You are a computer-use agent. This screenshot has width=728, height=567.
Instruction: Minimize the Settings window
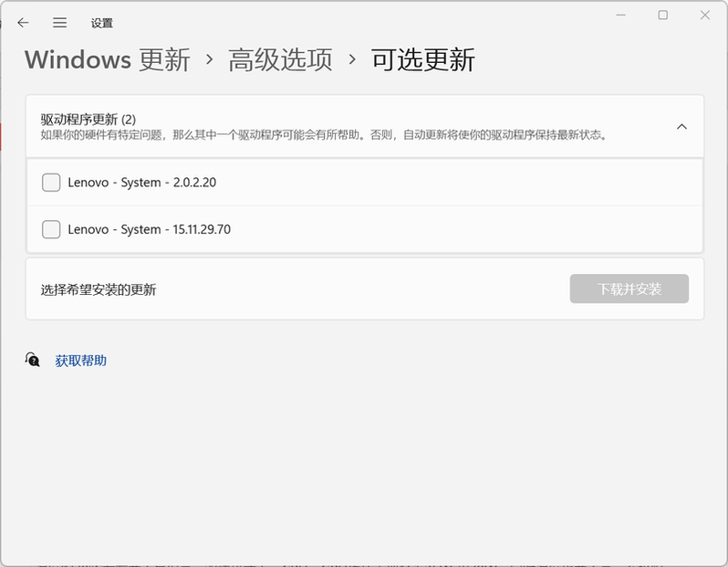pyautogui.click(x=621, y=16)
